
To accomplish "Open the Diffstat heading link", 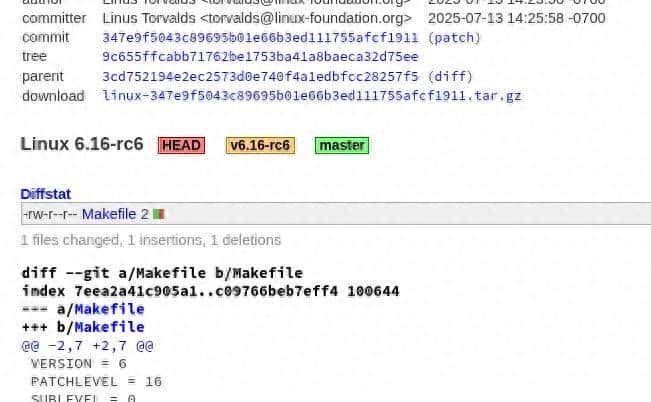I will pos(46,194).
